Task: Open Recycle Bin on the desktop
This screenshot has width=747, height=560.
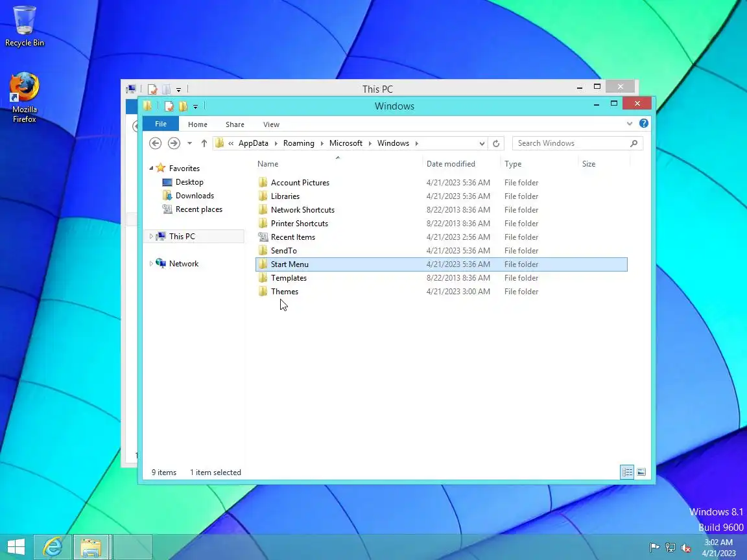Action: 24,26
